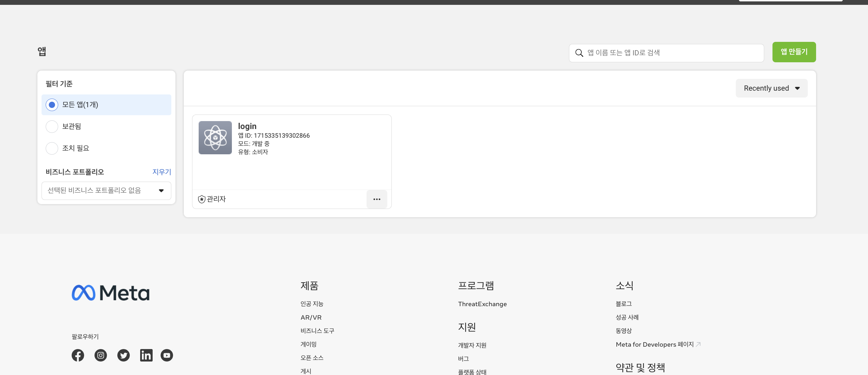Click the Meta logo in footer
Viewport: 868px width, 375px height.
pos(111,293)
